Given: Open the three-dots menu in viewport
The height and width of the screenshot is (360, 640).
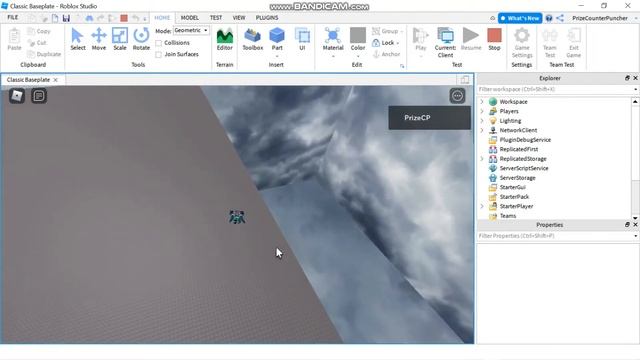Looking at the screenshot, I should (x=457, y=96).
